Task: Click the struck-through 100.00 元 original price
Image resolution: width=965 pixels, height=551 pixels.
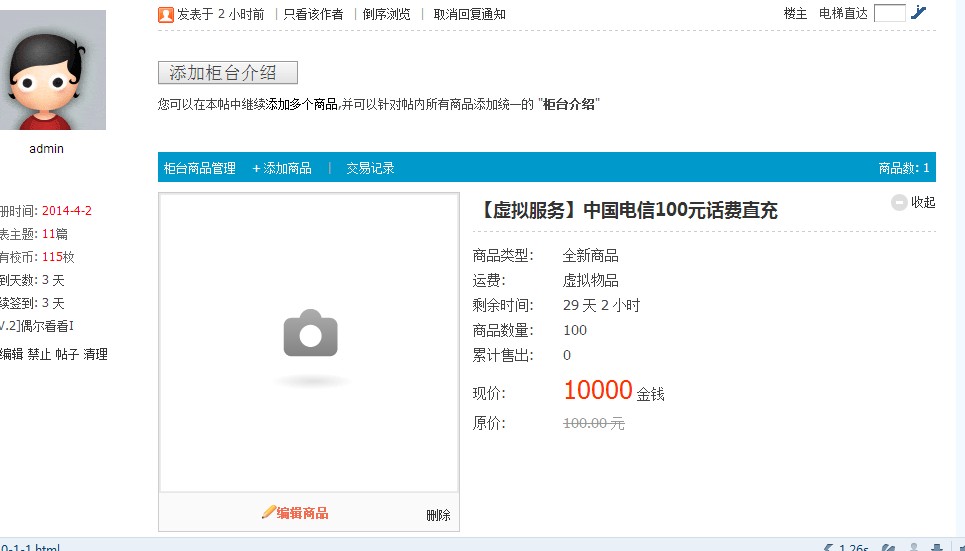Action: tap(594, 424)
